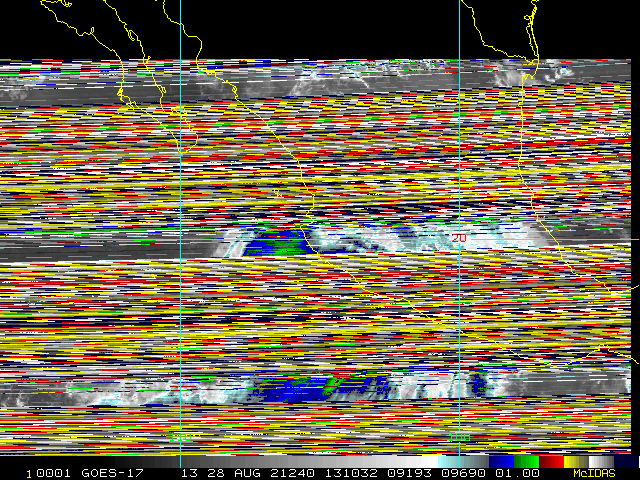Click the large blue cloud mass near the bottom
The width and height of the screenshot is (640, 480).
300,390
